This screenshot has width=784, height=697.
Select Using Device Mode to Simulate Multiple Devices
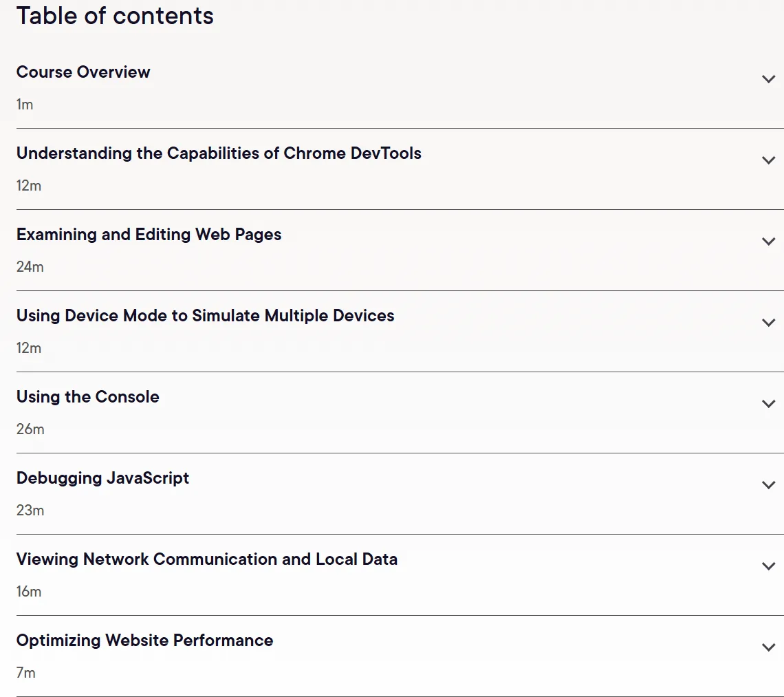206,316
